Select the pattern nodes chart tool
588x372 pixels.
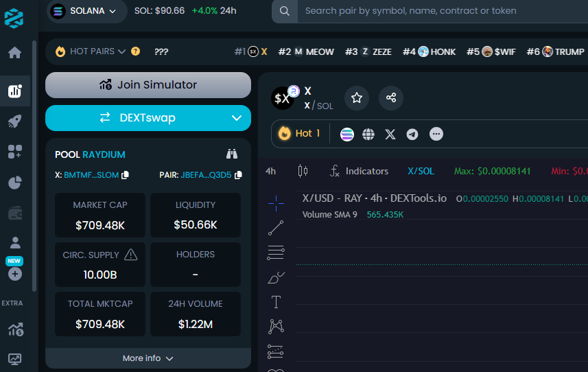(x=276, y=326)
